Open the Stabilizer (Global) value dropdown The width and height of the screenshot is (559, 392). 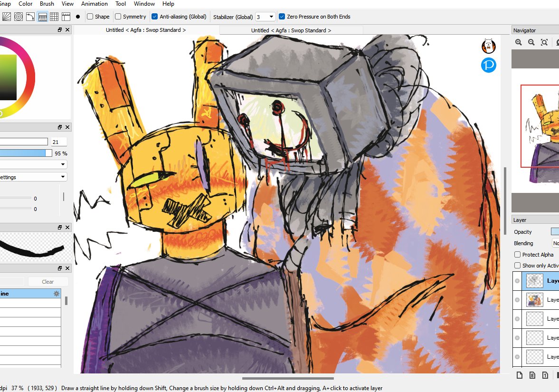coord(271,17)
